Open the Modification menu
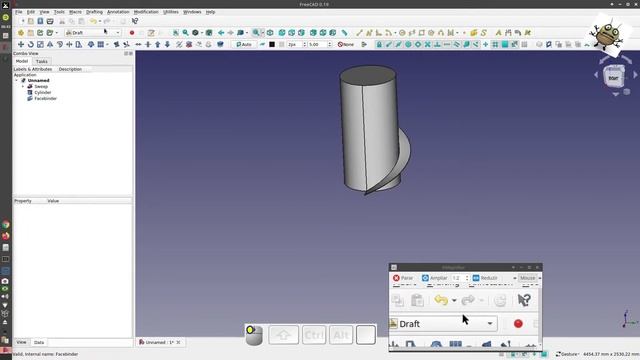This screenshot has width=640, height=360. (146, 12)
